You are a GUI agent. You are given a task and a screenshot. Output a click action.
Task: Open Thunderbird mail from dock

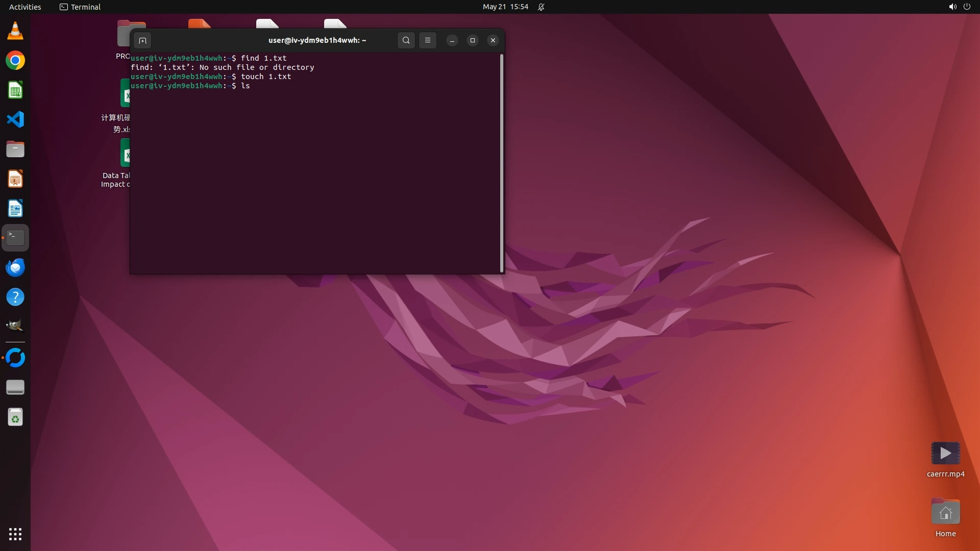click(x=15, y=267)
